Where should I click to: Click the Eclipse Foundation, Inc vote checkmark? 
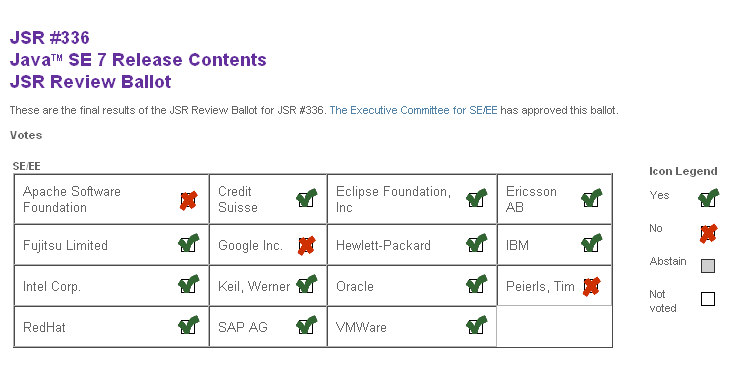click(477, 198)
